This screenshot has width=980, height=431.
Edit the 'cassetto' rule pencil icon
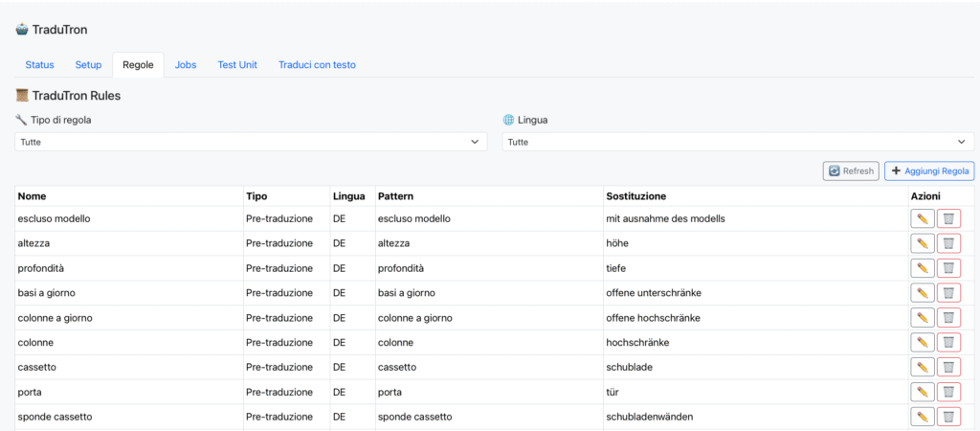(922, 367)
